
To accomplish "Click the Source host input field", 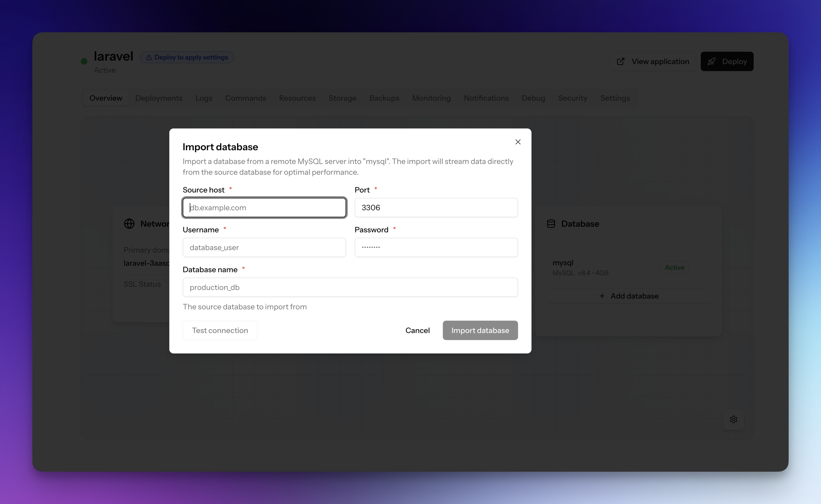I will (264, 208).
